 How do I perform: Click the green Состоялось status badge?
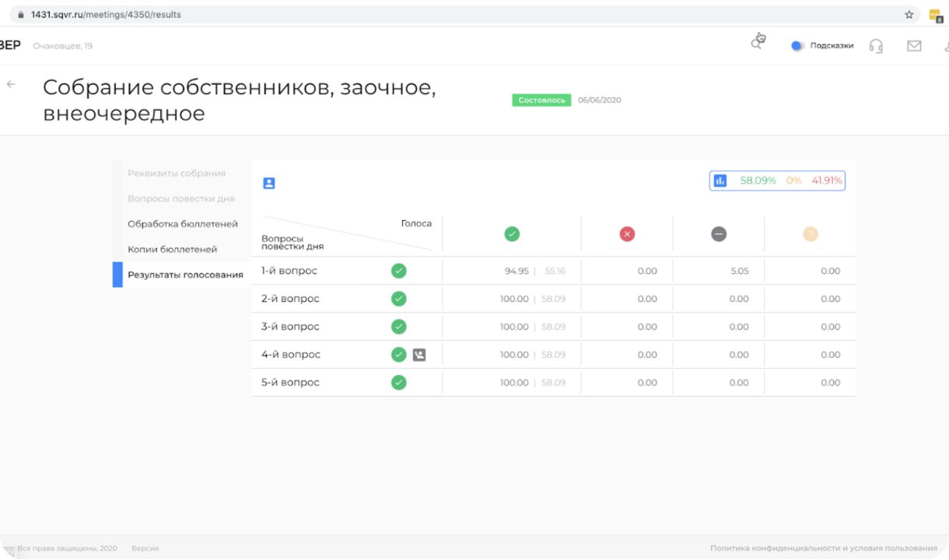pyautogui.click(x=541, y=100)
